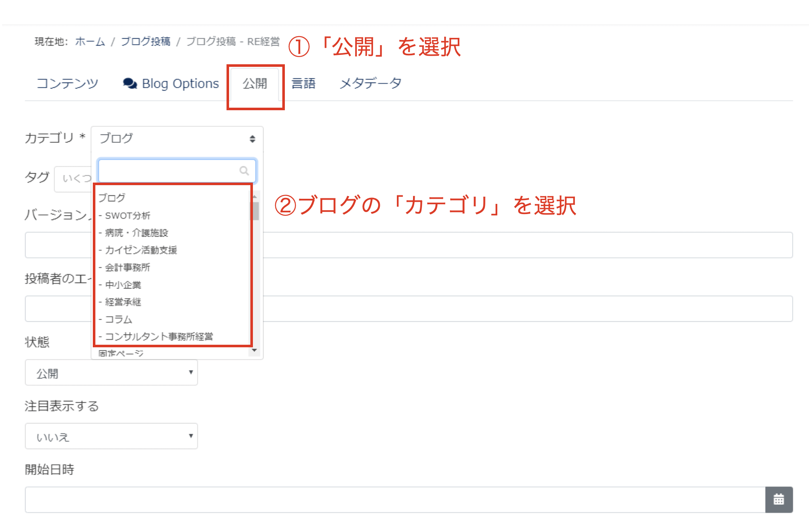Select SWOT分析 from category list
This screenshot has width=809, height=532.
click(x=128, y=216)
